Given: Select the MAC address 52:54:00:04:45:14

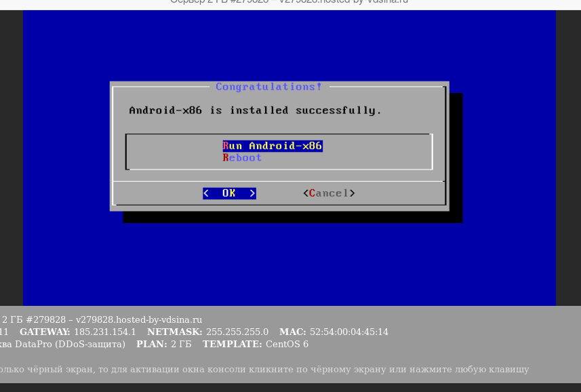Looking at the screenshot, I should (x=349, y=332).
